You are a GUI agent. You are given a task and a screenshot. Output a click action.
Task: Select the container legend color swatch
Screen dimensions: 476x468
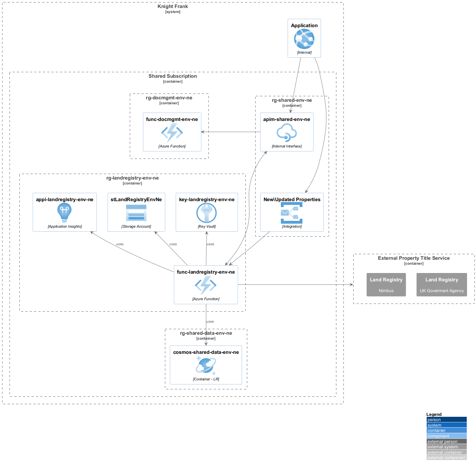pos(446,430)
